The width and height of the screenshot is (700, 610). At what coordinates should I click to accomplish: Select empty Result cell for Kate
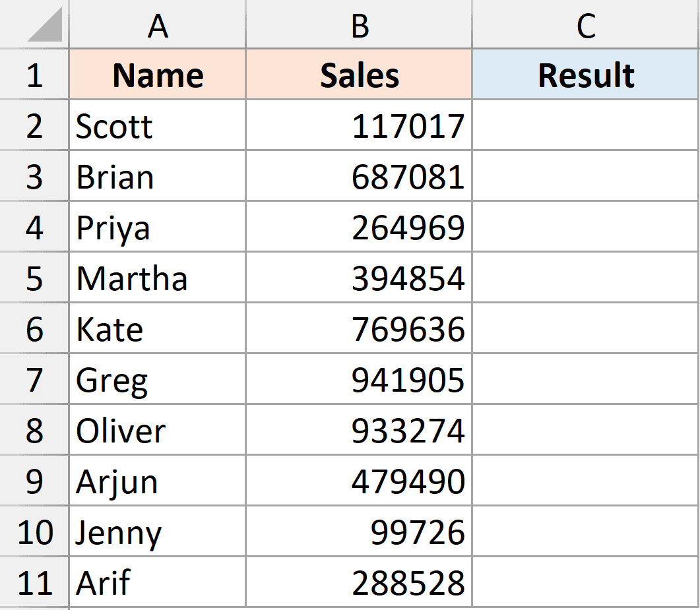pos(586,329)
